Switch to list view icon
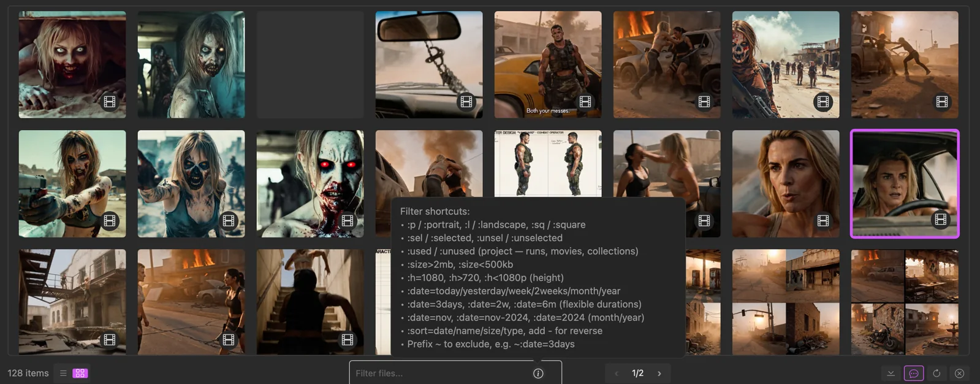Viewport: 980px width, 384px height. (63, 373)
